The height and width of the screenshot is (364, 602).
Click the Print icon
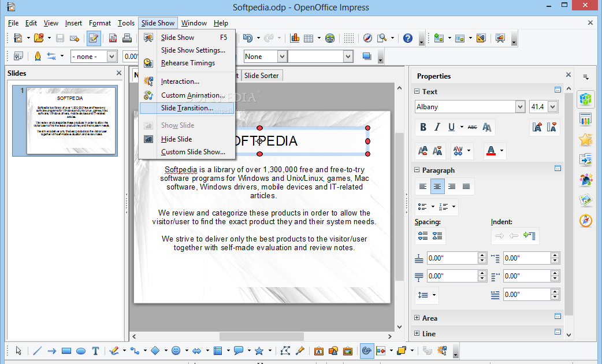(x=127, y=38)
